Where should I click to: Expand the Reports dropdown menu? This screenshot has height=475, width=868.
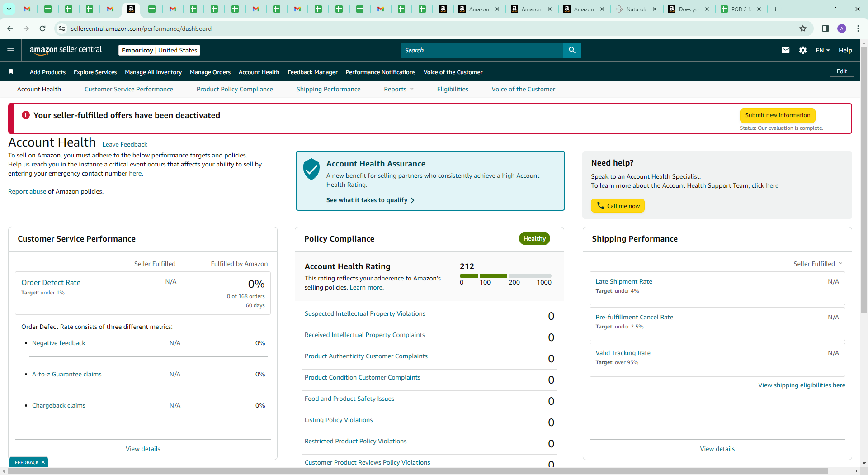pos(399,89)
